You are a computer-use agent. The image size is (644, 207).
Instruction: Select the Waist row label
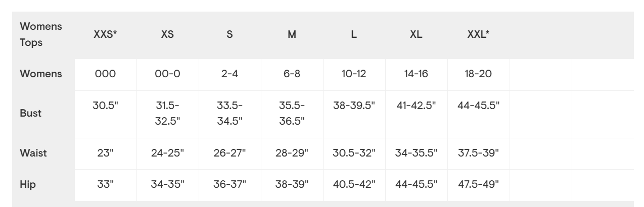click(x=33, y=153)
